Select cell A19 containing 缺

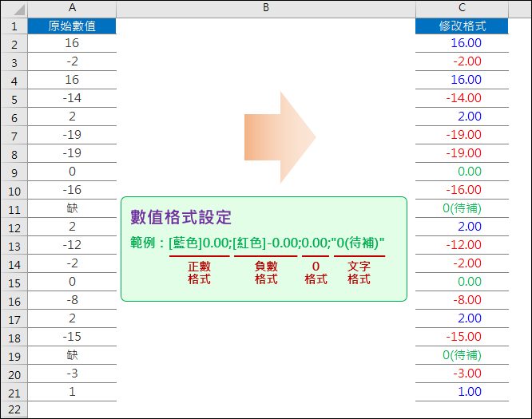pyautogui.click(x=72, y=355)
